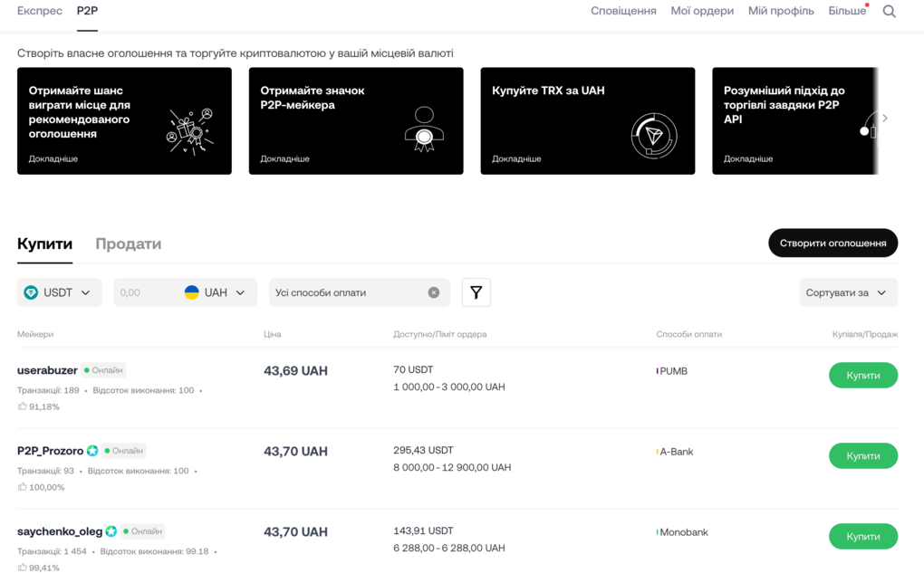924x573 pixels.
Task: Click the P2P maker badge illustration
Action: tap(423, 129)
